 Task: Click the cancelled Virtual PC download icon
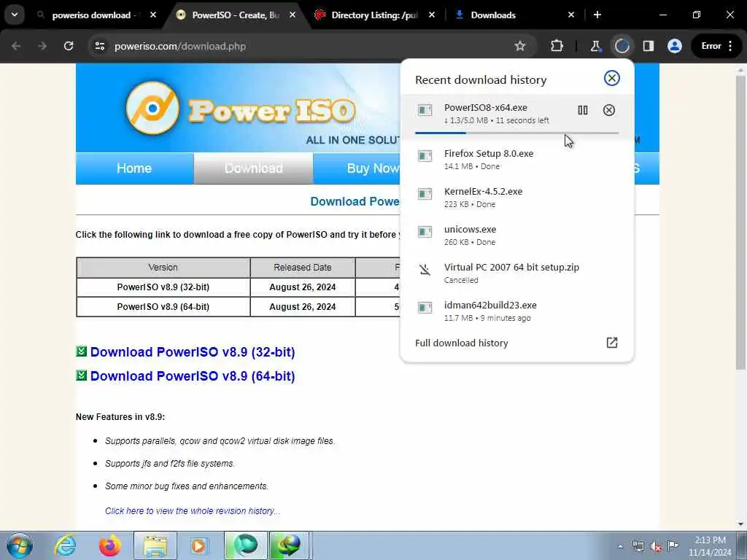click(425, 270)
